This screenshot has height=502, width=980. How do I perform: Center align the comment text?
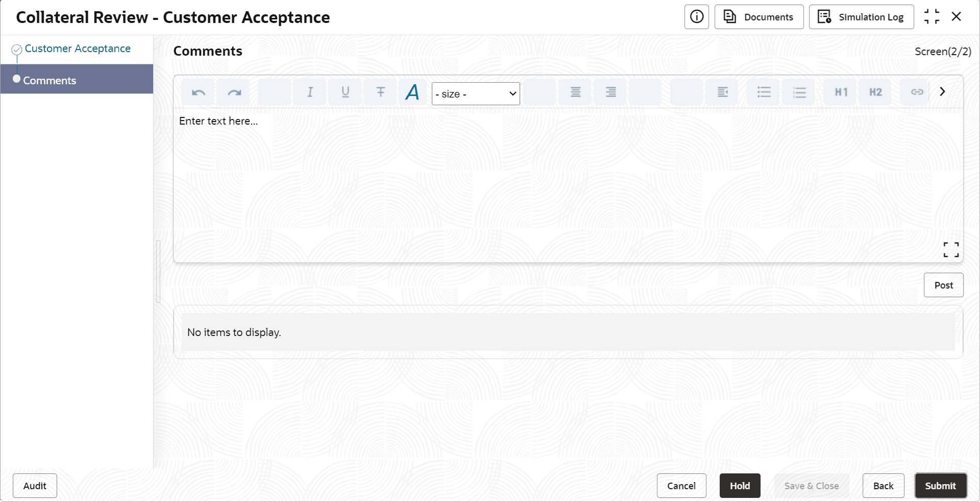click(x=575, y=92)
